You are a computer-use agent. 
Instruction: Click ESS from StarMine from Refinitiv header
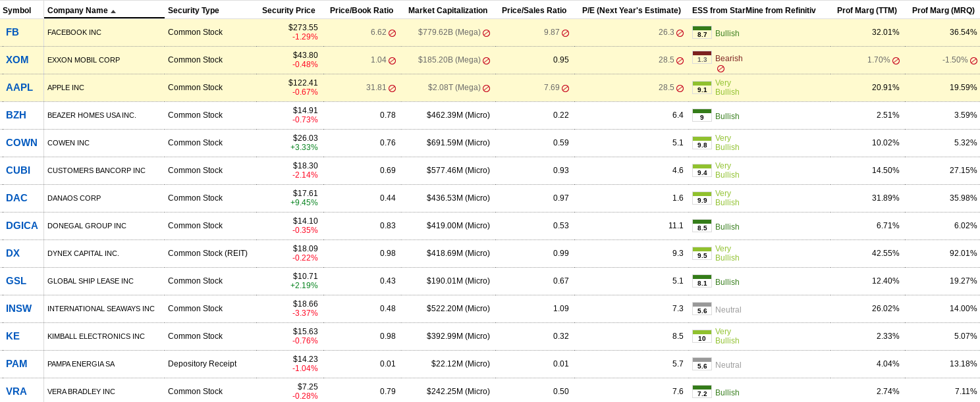pyautogui.click(x=753, y=11)
